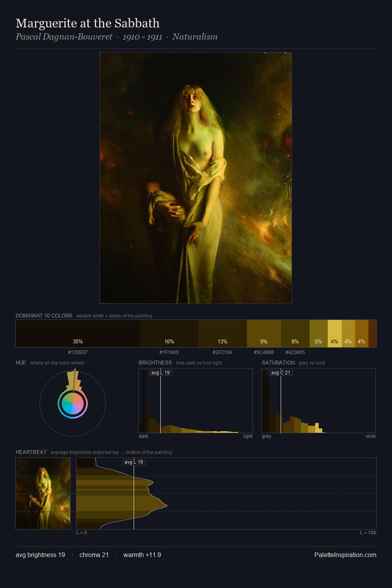Click the 'DOMINANT 10 COLORS' heading

tap(44, 316)
